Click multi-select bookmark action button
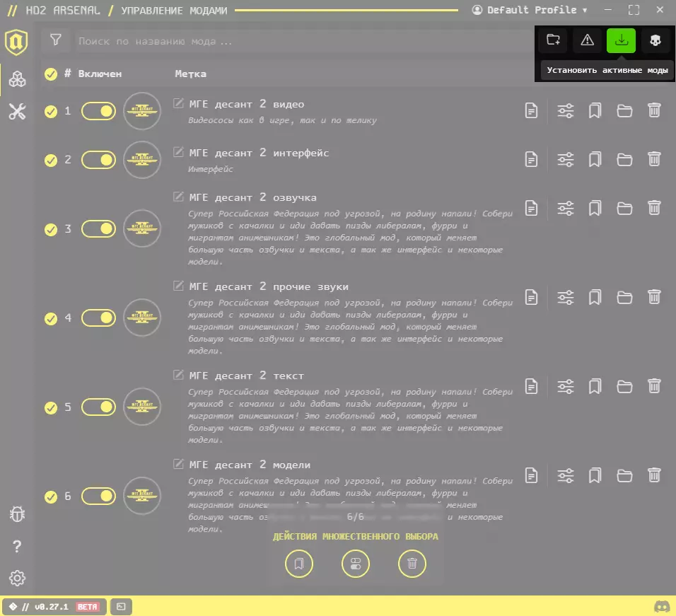 tap(299, 564)
